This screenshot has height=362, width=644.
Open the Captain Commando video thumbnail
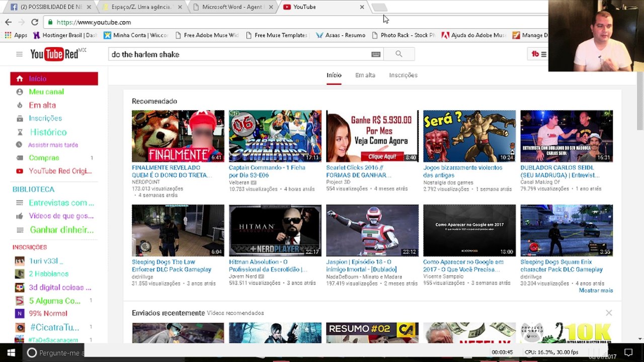tap(275, 136)
